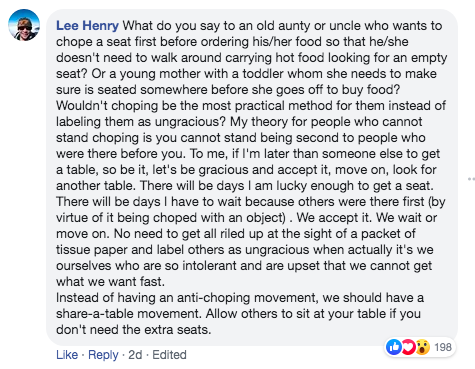Open the 2d timestamp link
The width and height of the screenshot is (475, 369).
point(135,355)
